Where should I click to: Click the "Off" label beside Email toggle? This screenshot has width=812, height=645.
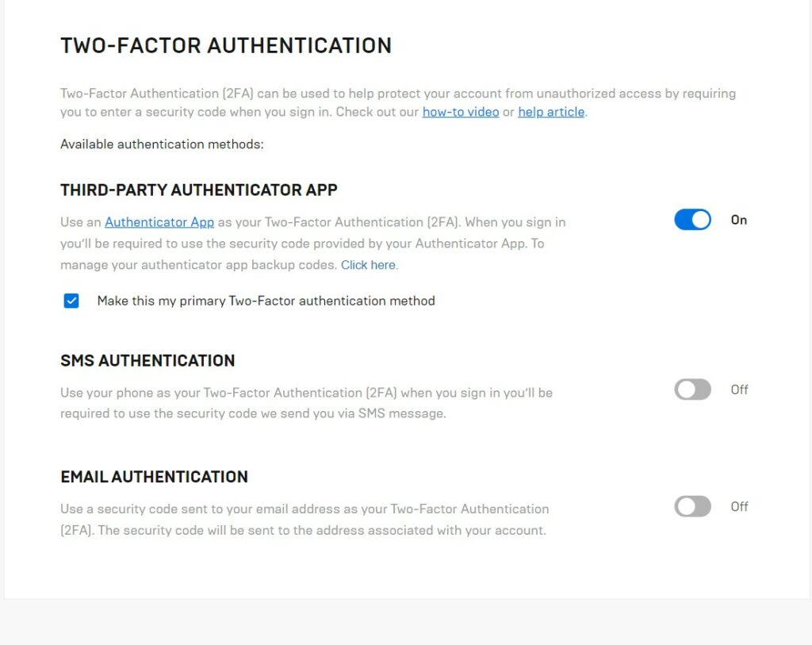click(739, 506)
